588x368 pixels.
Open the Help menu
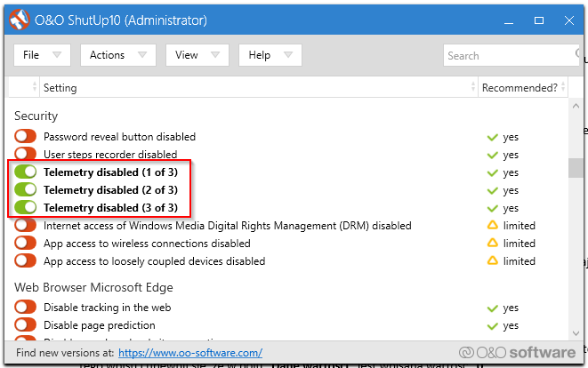(x=270, y=55)
